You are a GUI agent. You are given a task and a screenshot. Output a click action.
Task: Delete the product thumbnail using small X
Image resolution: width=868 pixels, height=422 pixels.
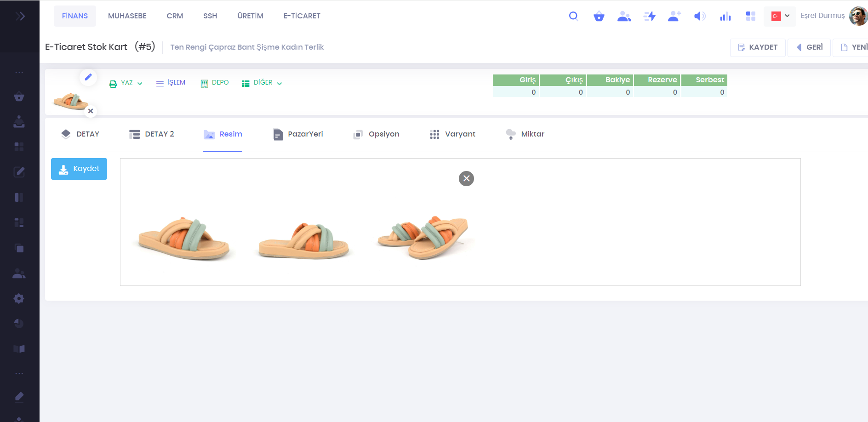click(91, 111)
